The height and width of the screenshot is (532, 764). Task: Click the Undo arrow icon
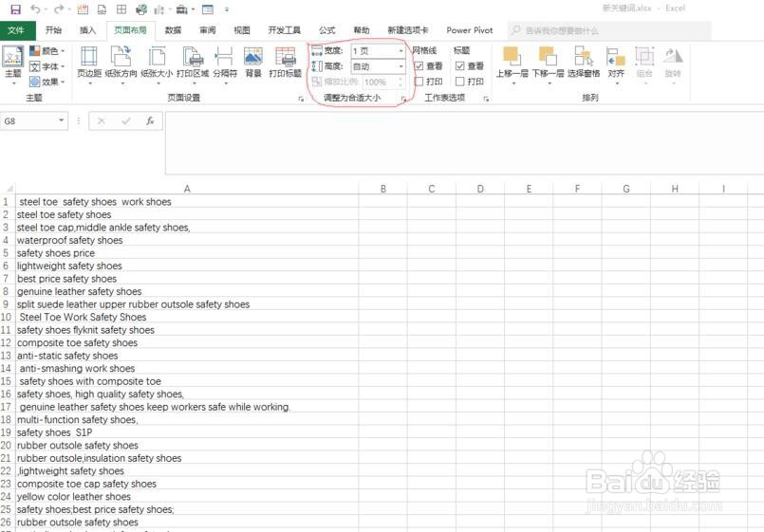(x=35, y=9)
